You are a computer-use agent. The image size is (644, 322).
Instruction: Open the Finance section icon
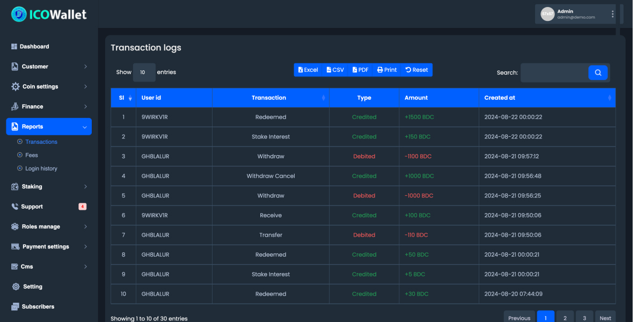coord(14,106)
